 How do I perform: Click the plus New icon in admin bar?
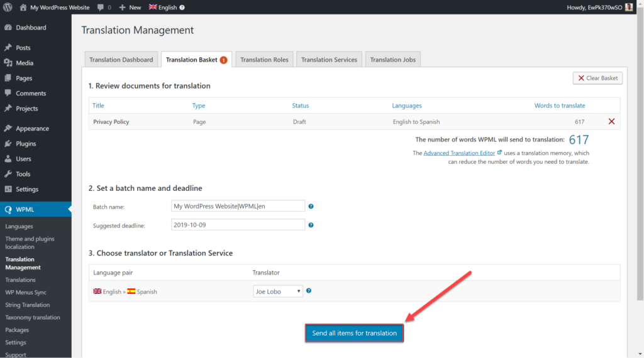122,8
